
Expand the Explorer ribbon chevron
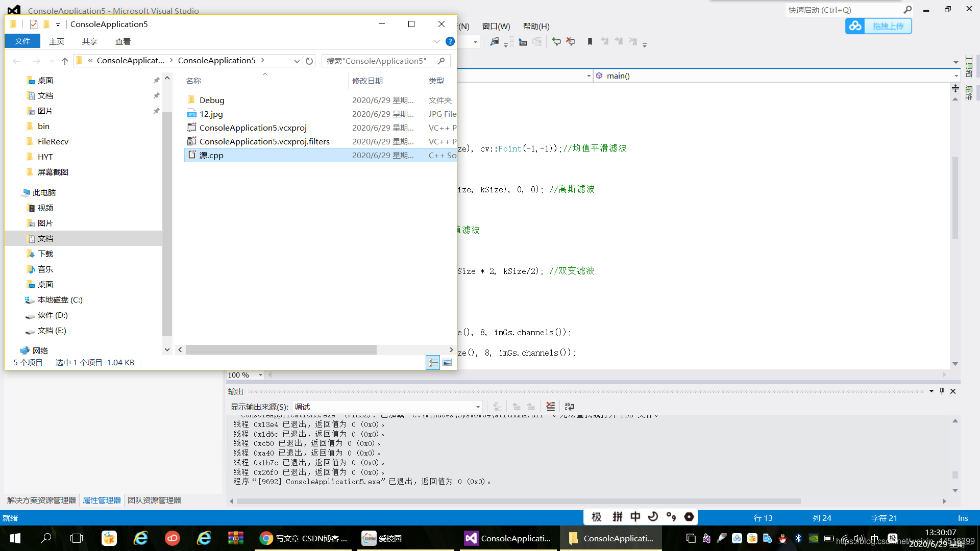coord(437,41)
